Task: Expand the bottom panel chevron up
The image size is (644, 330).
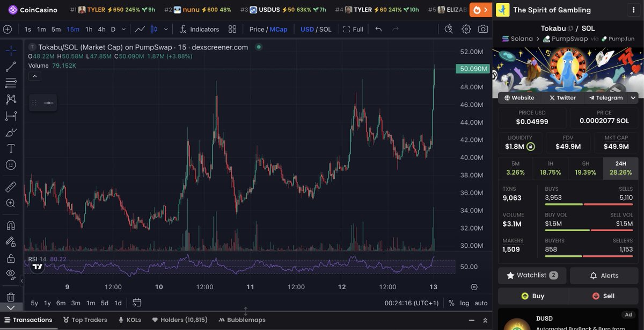Action: 485,320
